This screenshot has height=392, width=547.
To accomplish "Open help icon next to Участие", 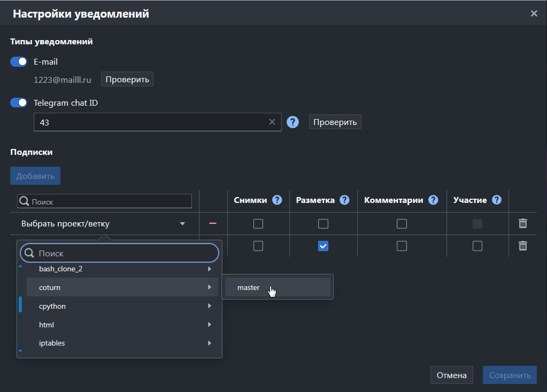I will coord(496,200).
